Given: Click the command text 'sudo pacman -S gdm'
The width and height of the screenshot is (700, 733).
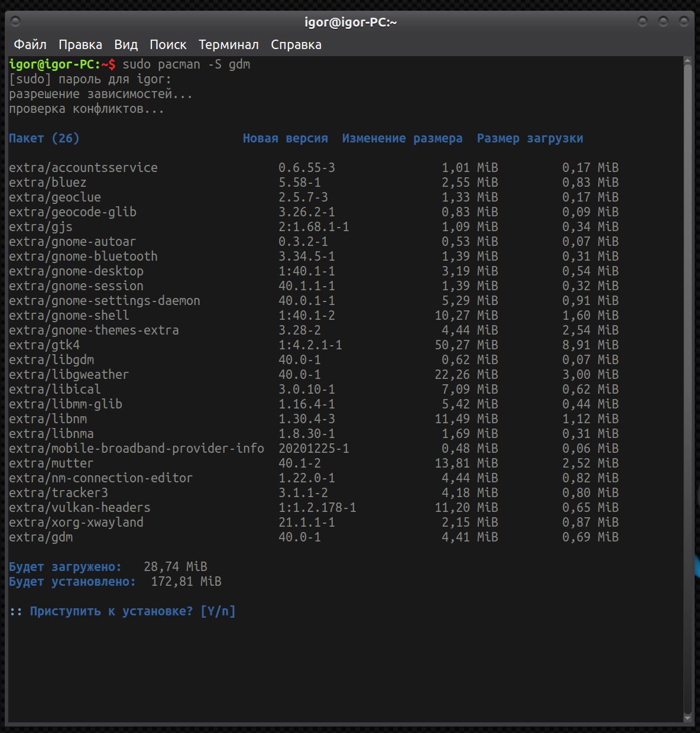Looking at the screenshot, I should [186, 64].
